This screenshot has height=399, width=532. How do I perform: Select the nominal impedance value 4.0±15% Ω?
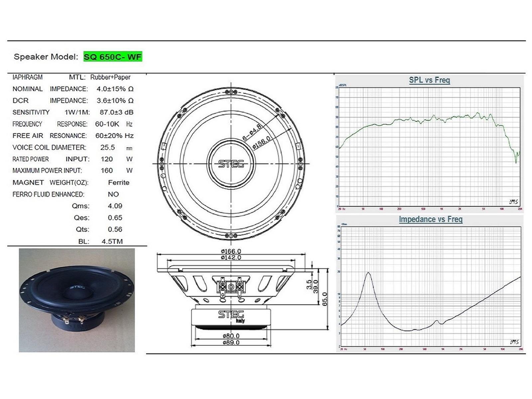click(x=115, y=89)
